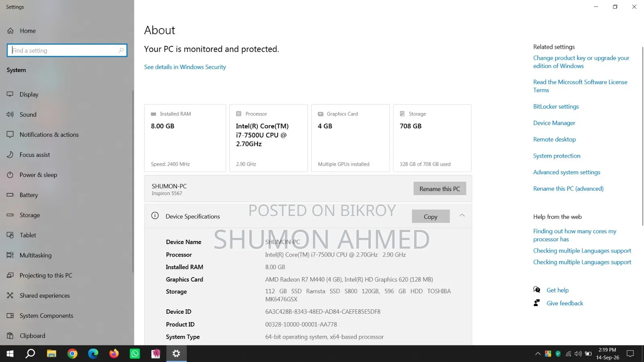Open taskbar Search
Image resolution: width=644 pixels, height=362 pixels.
pos(31,354)
